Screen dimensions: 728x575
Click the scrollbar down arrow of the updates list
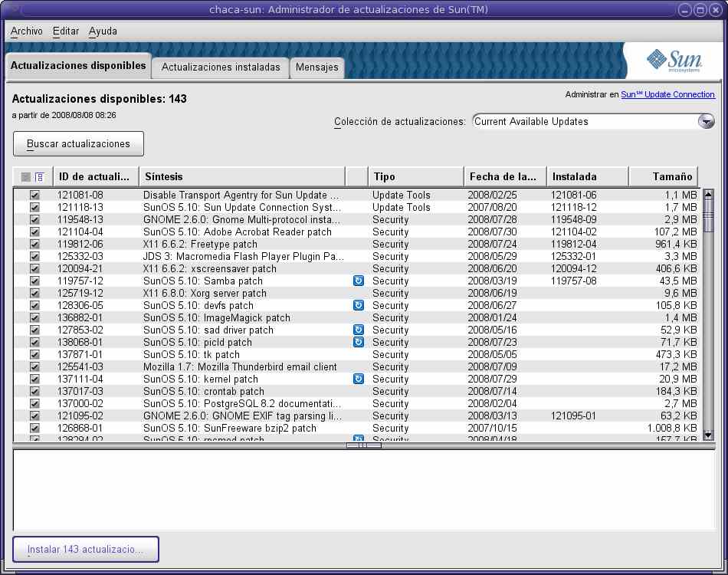[708, 435]
